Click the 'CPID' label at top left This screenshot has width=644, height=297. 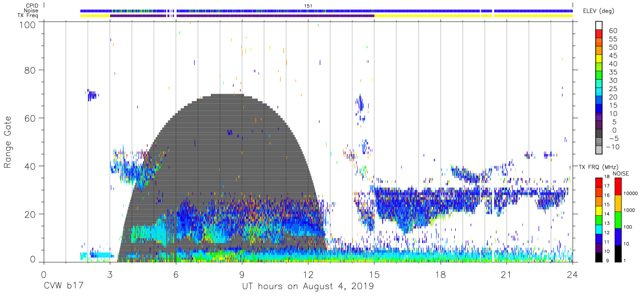(32, 6)
